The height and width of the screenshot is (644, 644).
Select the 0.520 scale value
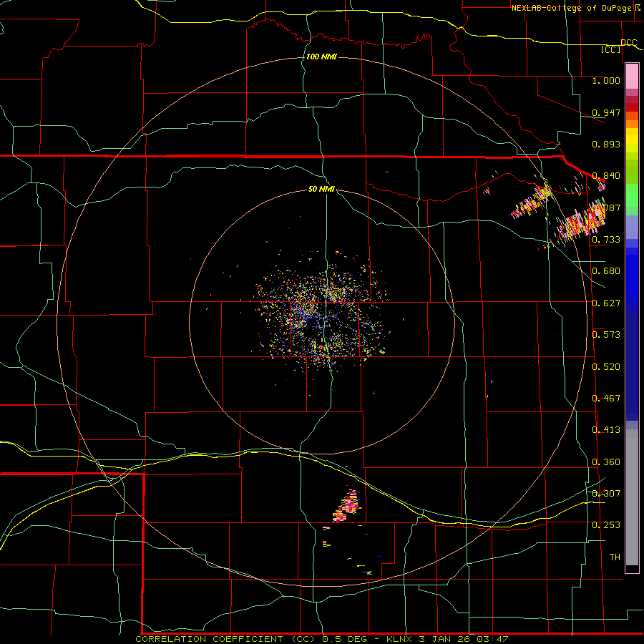(606, 366)
